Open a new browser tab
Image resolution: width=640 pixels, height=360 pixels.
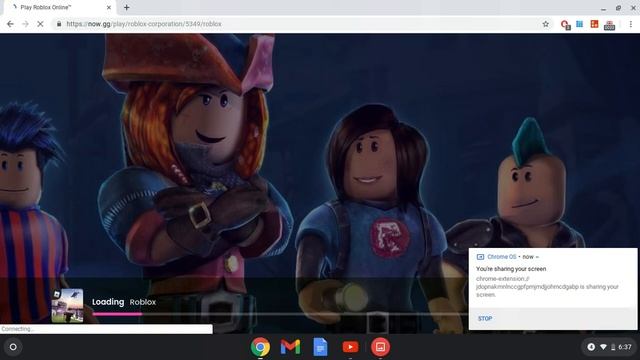[x=127, y=7]
